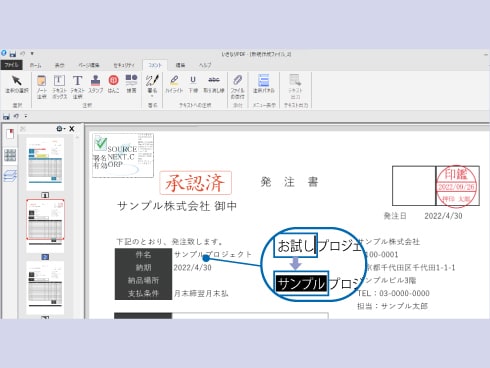
Task: Open the 署名 signature pen tool
Action: (152, 85)
